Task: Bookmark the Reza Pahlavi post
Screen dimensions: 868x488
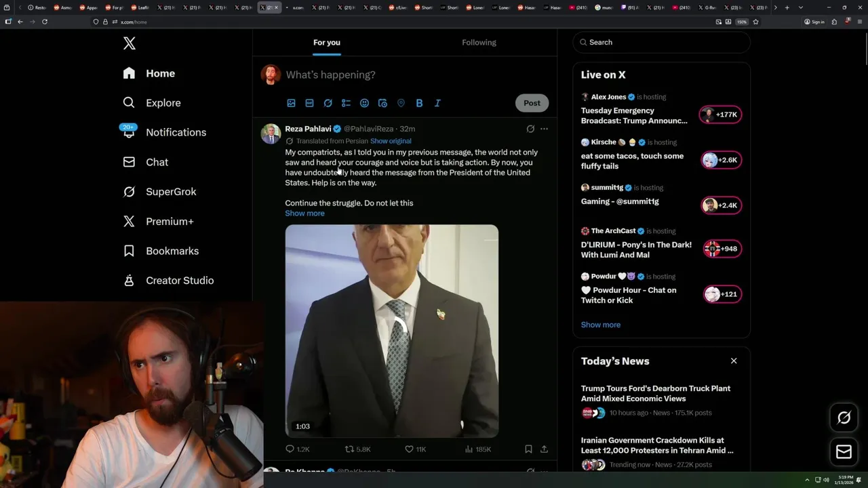Action: click(528, 449)
